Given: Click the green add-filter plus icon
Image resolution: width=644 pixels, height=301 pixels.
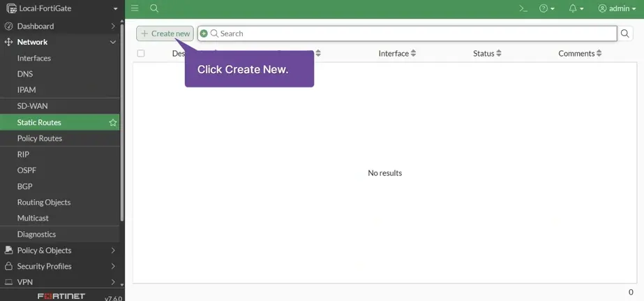Looking at the screenshot, I should (x=204, y=34).
